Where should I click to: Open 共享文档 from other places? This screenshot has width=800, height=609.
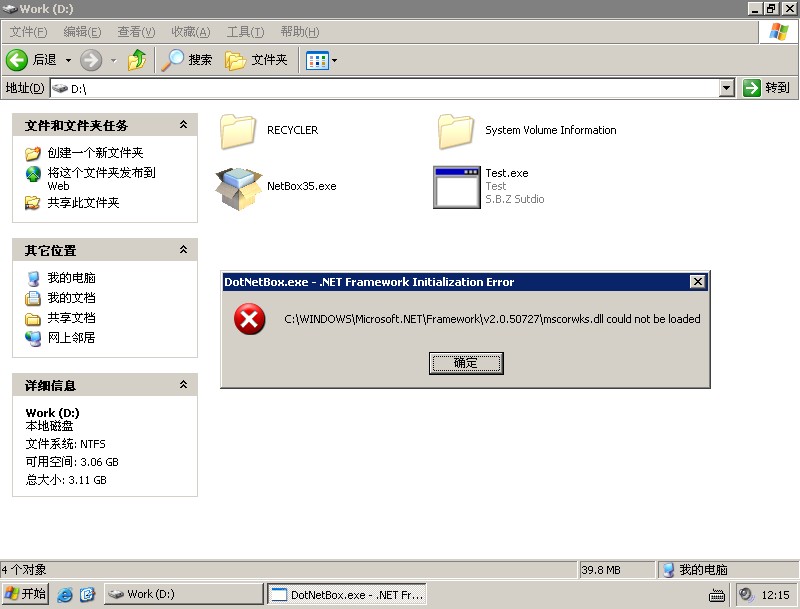71,317
